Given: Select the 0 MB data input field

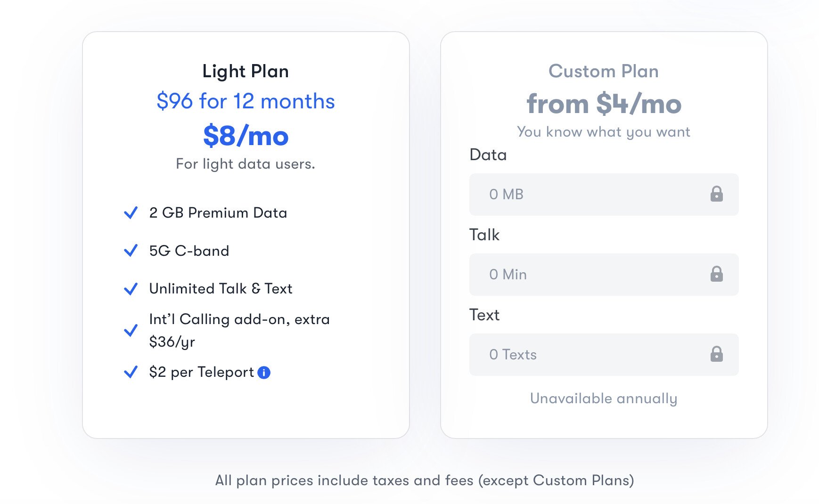Looking at the screenshot, I should (x=604, y=195).
